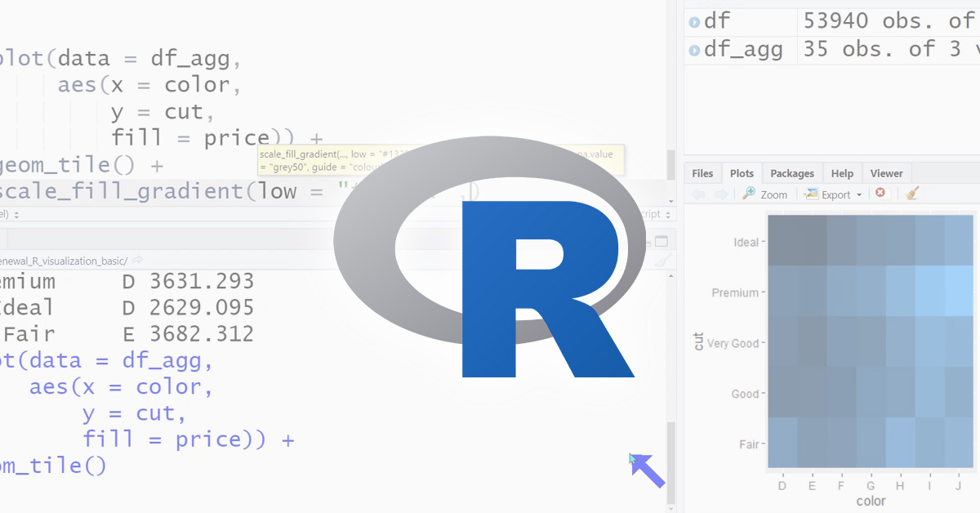
Task: Open the Export dropdown in Plots pane
Action: click(833, 194)
